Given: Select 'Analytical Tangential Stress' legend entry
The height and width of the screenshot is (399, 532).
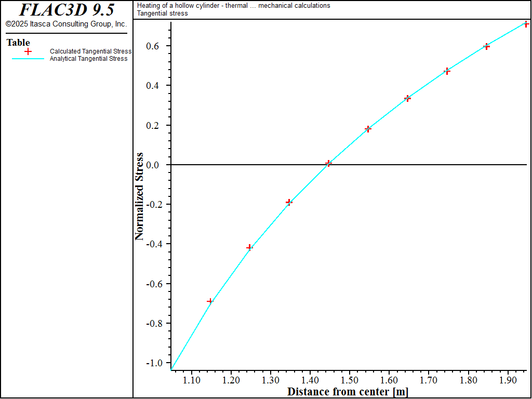Looking at the screenshot, I should [88, 59].
